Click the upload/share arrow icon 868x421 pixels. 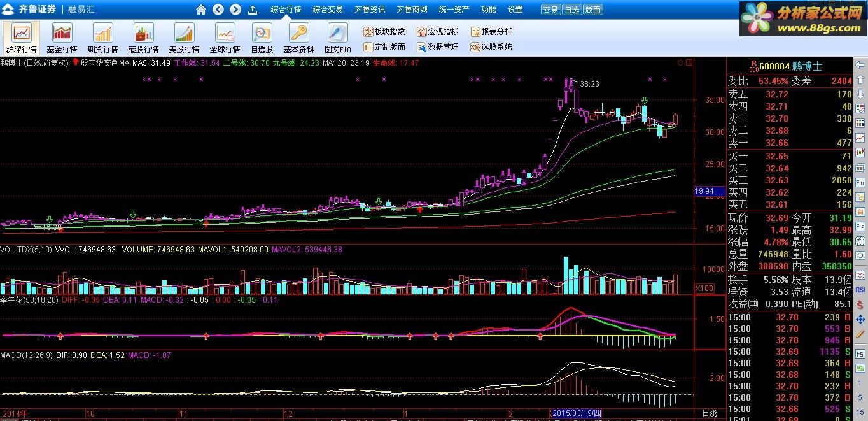(253, 10)
